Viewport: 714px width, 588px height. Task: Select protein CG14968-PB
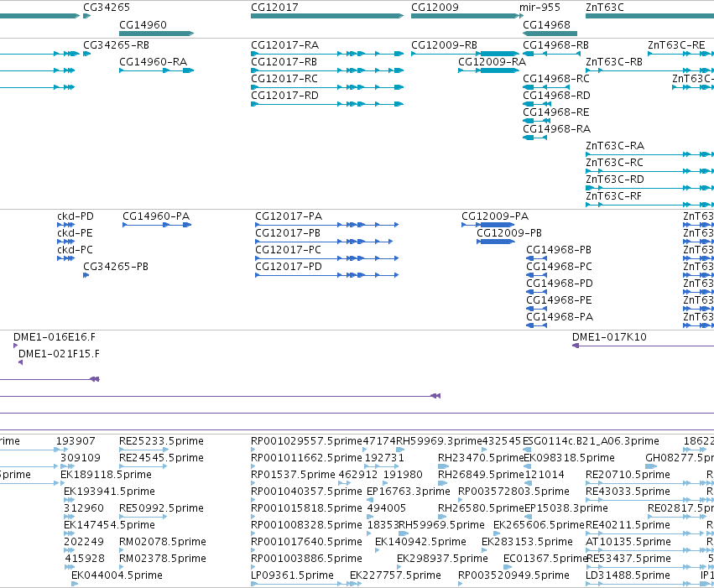point(559,250)
